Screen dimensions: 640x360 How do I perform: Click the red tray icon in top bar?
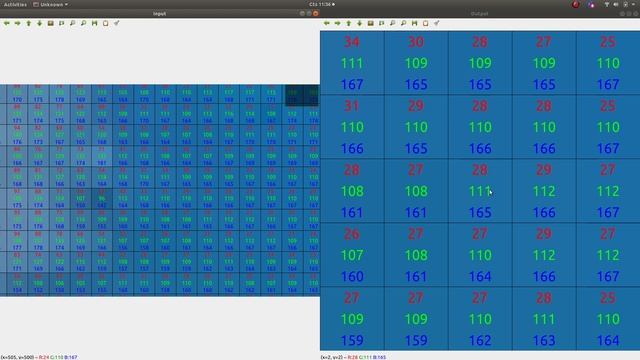tap(576, 4)
